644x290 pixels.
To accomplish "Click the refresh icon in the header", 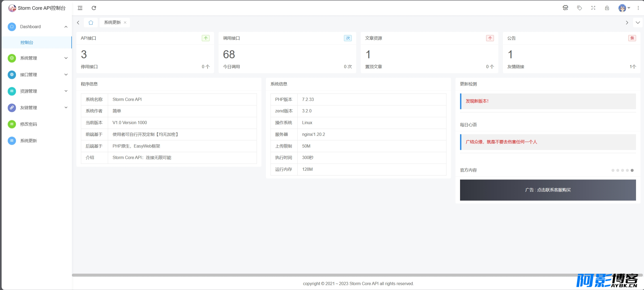I will [x=94, y=8].
